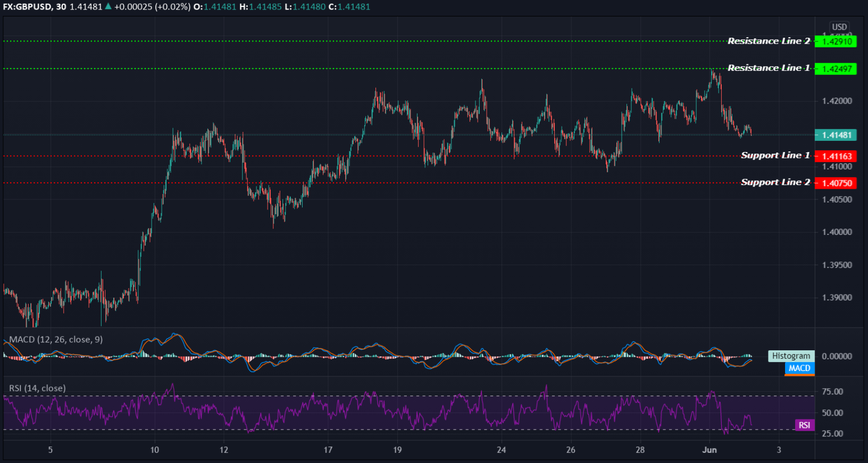Click the 1.41163 red price tag
Screen dimensions: 868x463
click(x=836, y=156)
